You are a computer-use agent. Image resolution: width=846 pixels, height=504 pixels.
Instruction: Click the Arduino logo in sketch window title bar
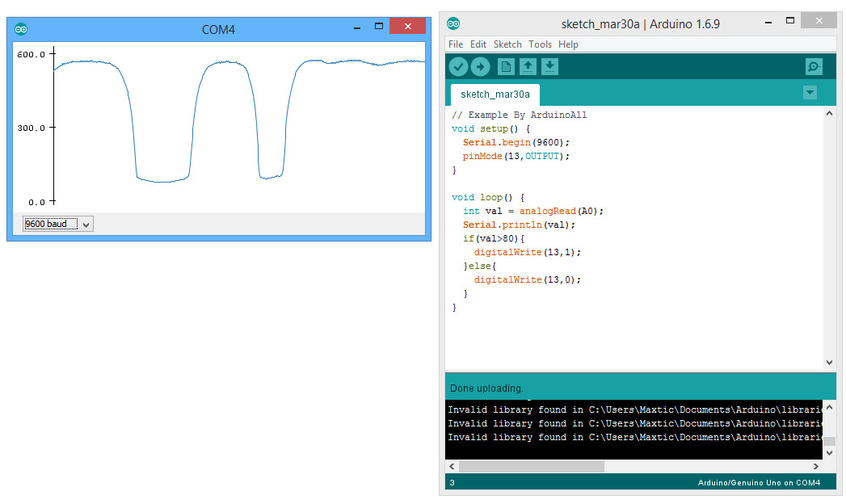(453, 23)
